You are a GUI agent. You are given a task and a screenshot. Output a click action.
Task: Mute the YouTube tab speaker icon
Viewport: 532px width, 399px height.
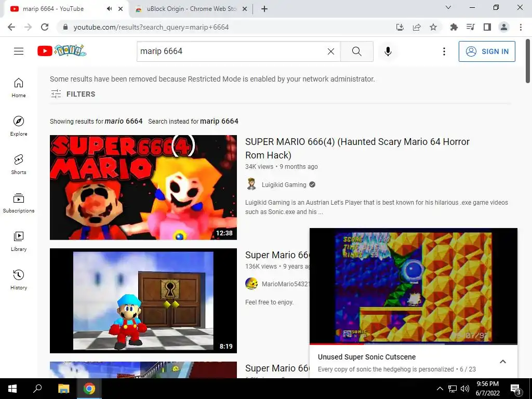[x=109, y=9]
